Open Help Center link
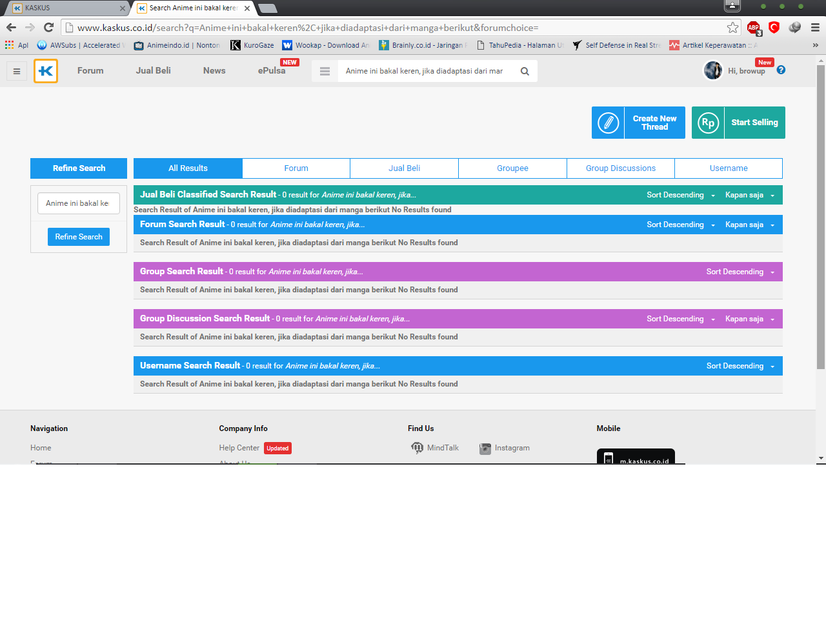Screen dimensions: 826x644 (239, 448)
